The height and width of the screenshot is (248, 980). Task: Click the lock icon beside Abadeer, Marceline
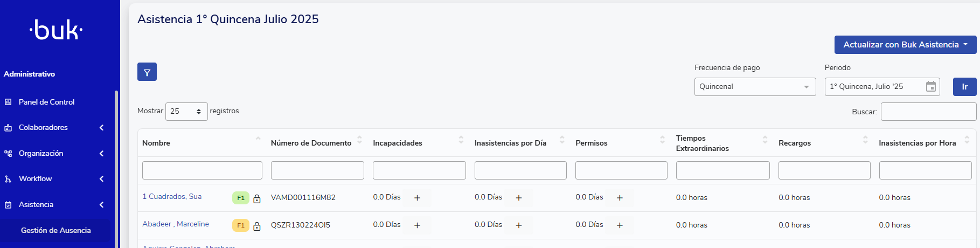257,226
